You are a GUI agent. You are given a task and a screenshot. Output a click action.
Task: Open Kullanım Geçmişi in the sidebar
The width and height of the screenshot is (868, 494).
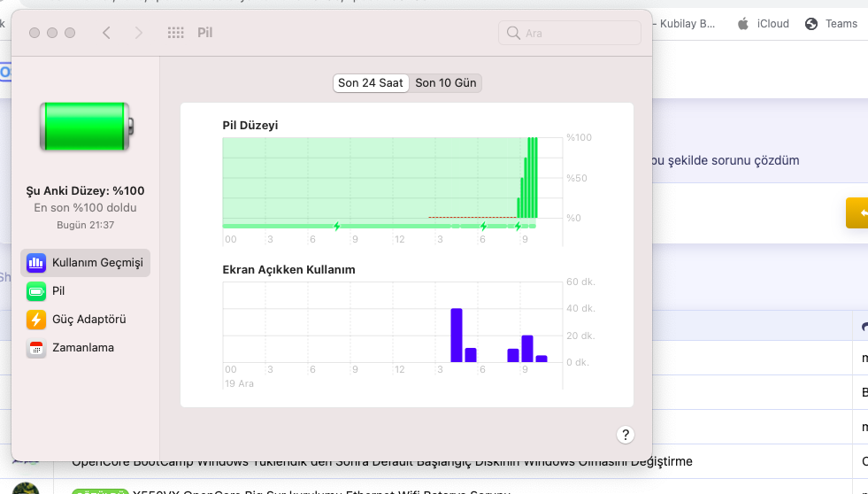pos(86,262)
